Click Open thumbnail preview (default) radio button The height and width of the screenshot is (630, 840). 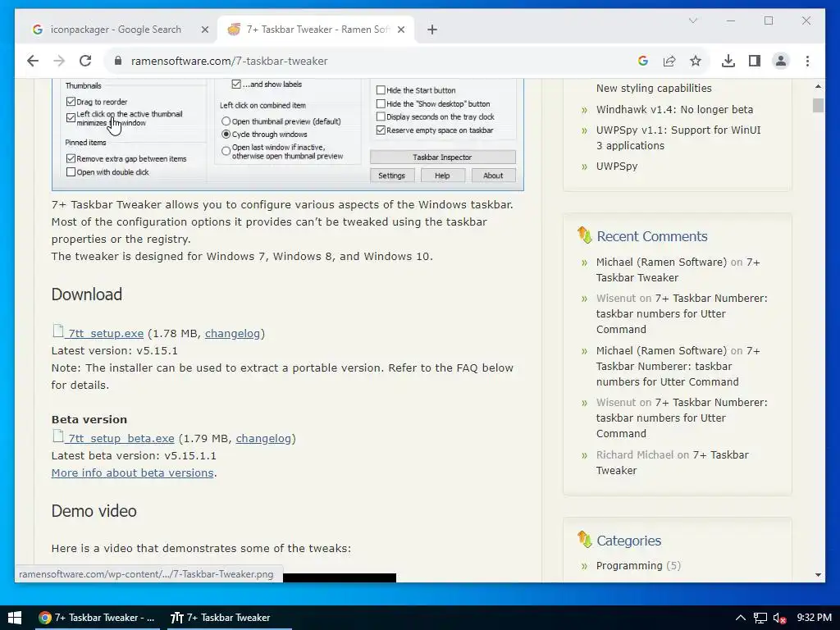pyautogui.click(x=226, y=121)
